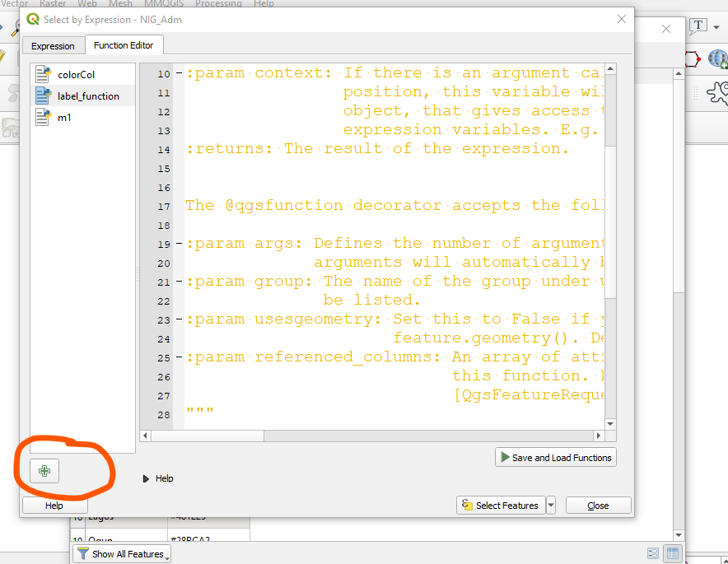The image size is (728, 564).
Task: Select the label_function script
Action: click(86, 95)
